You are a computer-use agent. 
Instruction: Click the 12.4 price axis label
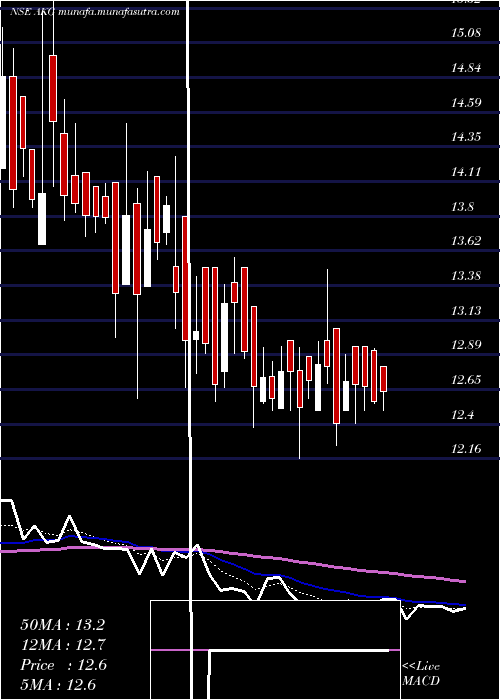(462, 415)
